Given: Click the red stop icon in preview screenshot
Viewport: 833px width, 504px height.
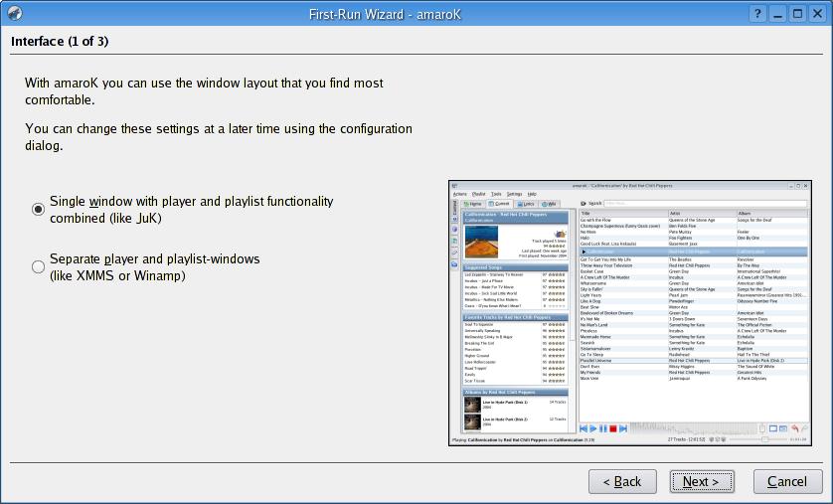Looking at the screenshot, I should 613,428.
